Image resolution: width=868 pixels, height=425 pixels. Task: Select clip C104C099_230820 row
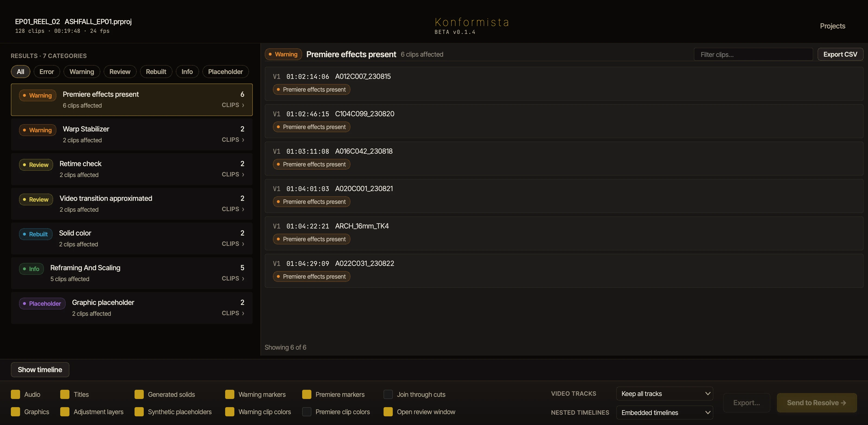[564, 121]
